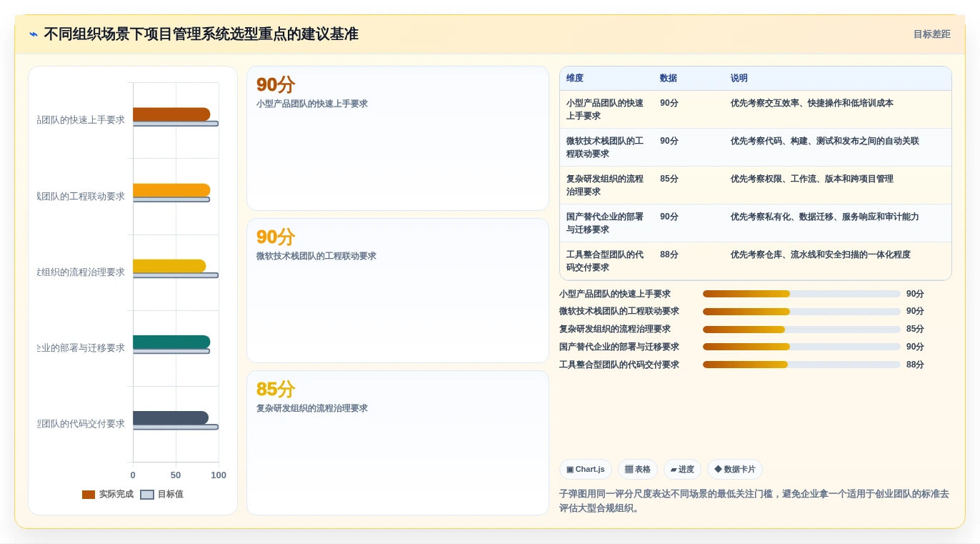Click the progress bar for 复杂研发组织的流程治理要求
The image size is (980, 544).
point(801,330)
